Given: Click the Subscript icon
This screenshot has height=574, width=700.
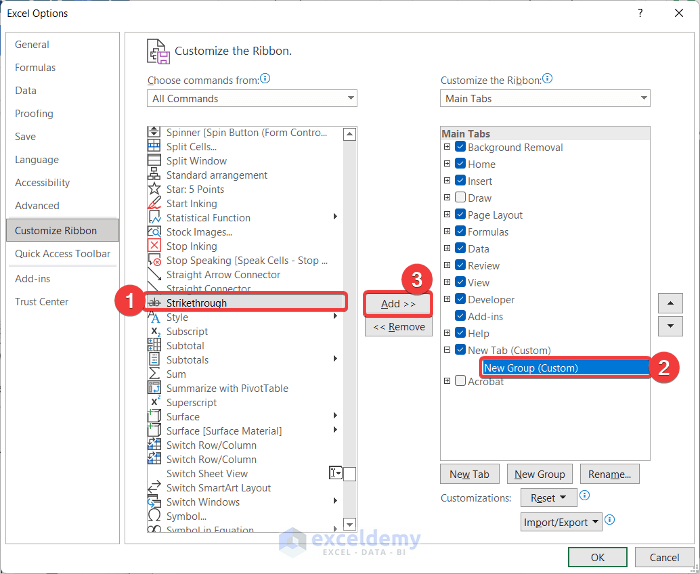Looking at the screenshot, I should (x=154, y=331).
